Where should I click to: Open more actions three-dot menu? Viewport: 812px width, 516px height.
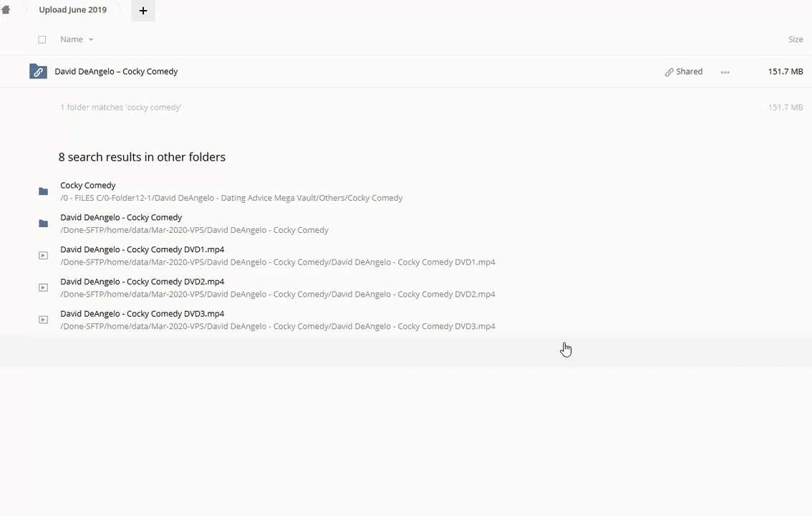725,72
